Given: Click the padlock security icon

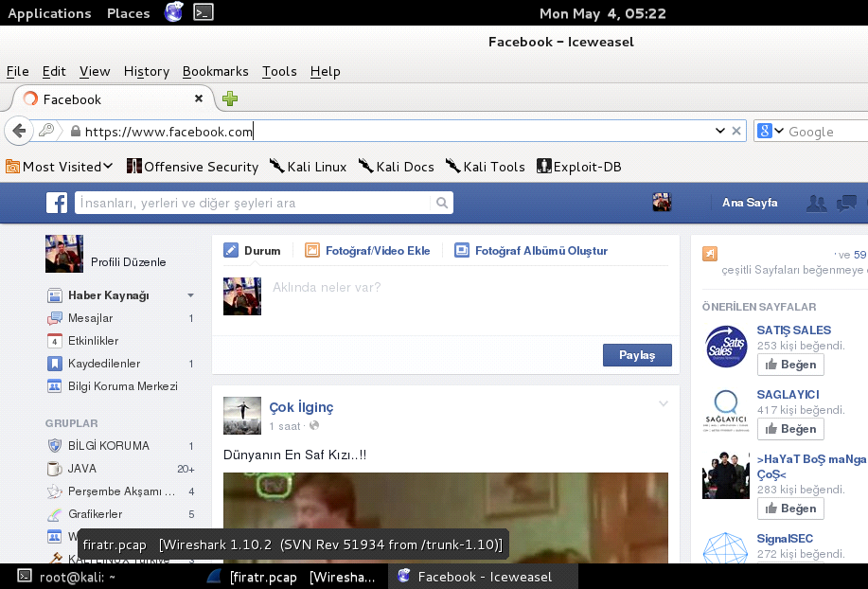Looking at the screenshot, I should pos(76,132).
